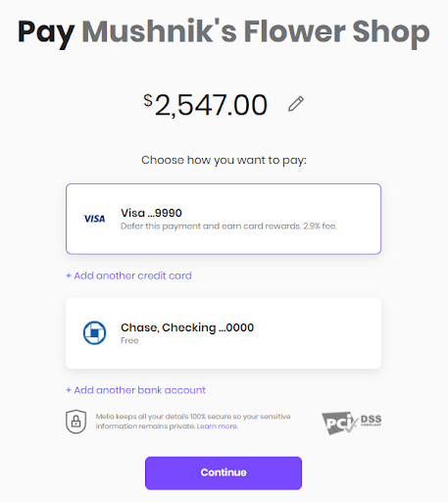448x502 pixels.
Task: Choose the 'Free' bank transfer label
Action: coord(129,340)
